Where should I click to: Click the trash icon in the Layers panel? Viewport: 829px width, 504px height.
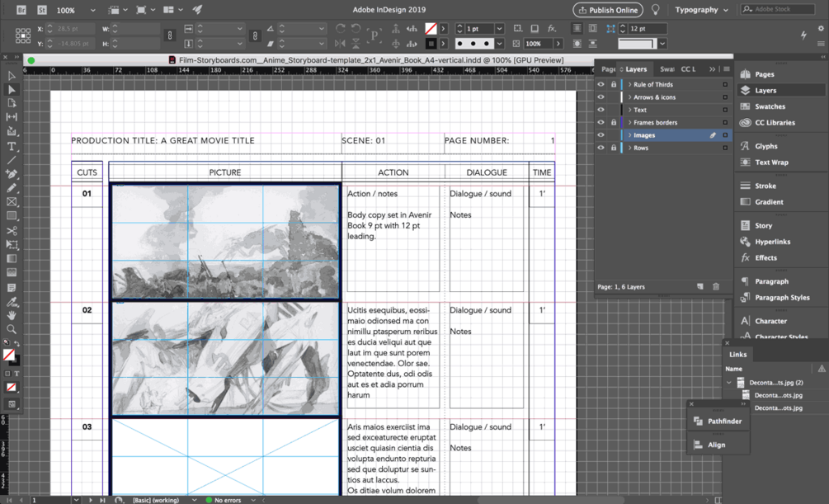pyautogui.click(x=716, y=287)
